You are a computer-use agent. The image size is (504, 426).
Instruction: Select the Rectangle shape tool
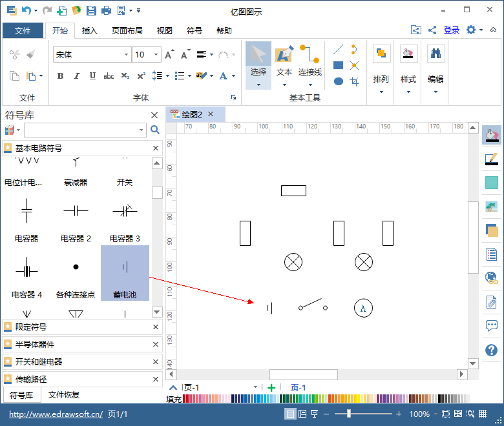[x=338, y=65]
